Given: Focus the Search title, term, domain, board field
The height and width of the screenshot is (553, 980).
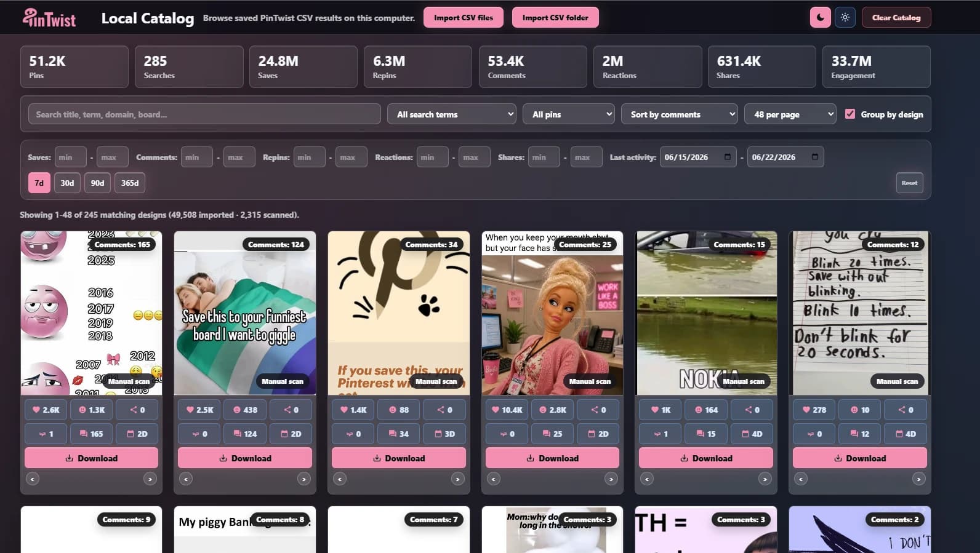Looking at the screenshot, I should (x=204, y=114).
